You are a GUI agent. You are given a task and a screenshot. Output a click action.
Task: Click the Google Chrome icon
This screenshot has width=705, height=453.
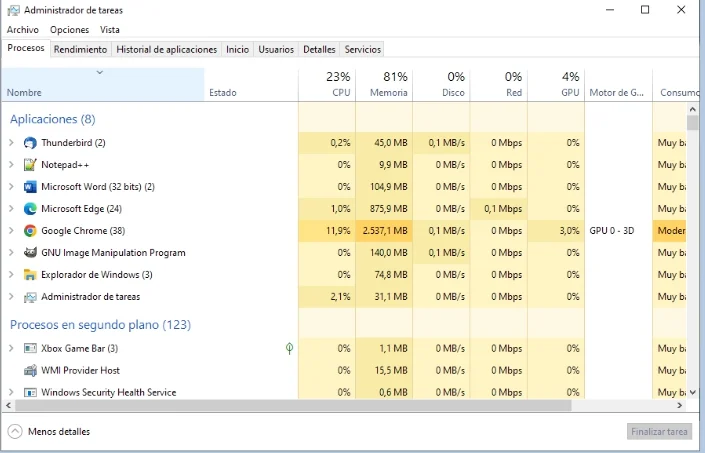tap(30, 231)
